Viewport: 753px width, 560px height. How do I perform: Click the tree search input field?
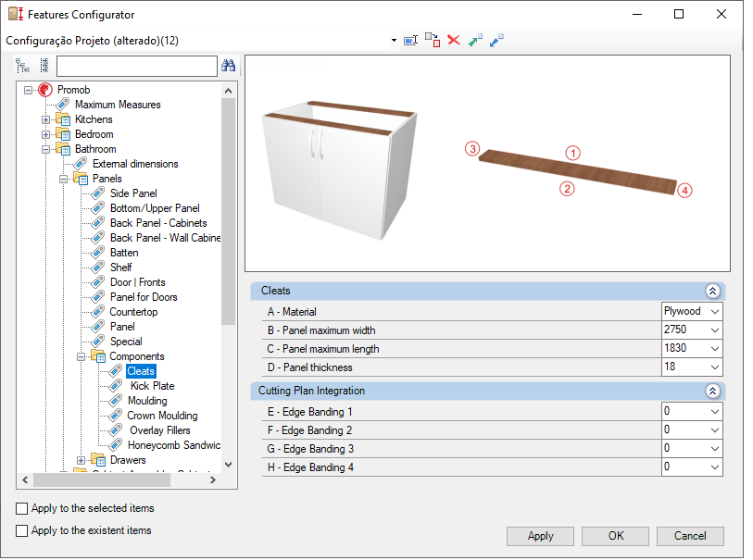(x=137, y=67)
